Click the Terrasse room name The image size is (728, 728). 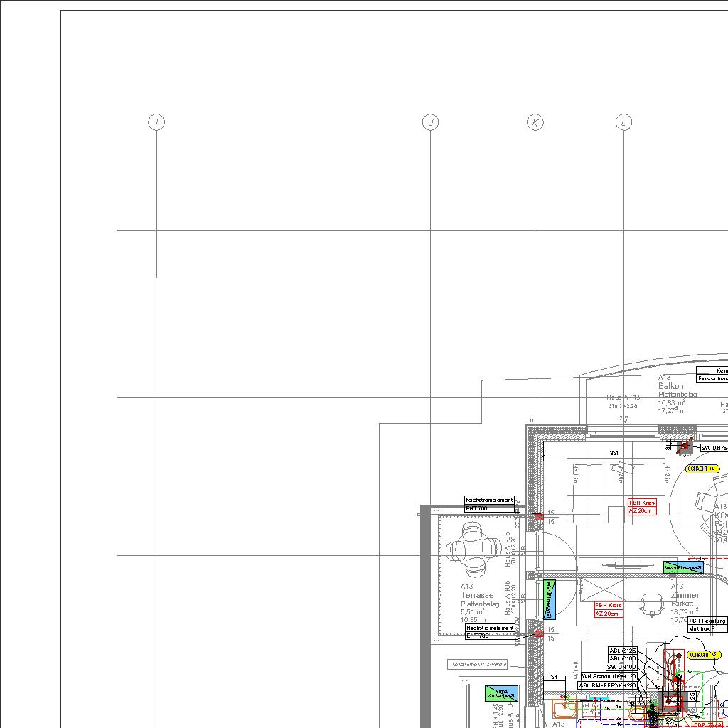click(477, 595)
